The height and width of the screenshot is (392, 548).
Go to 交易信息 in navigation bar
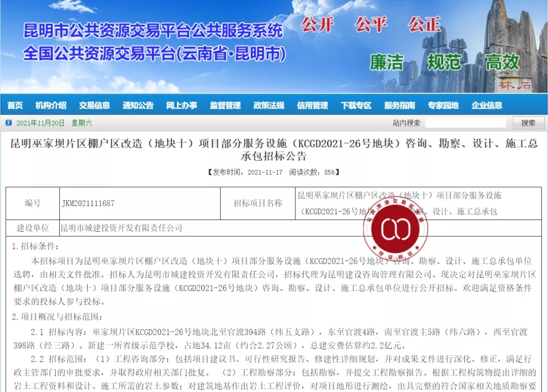[x=94, y=105]
